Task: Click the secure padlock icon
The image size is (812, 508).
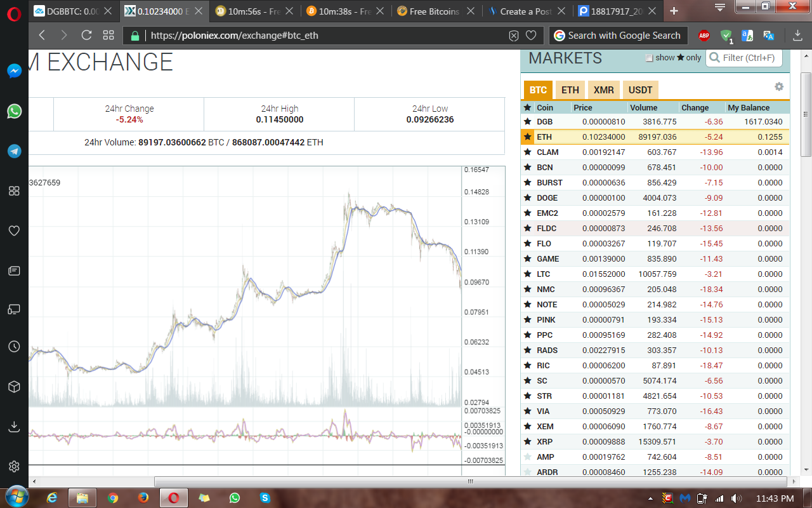Action: tap(135, 36)
